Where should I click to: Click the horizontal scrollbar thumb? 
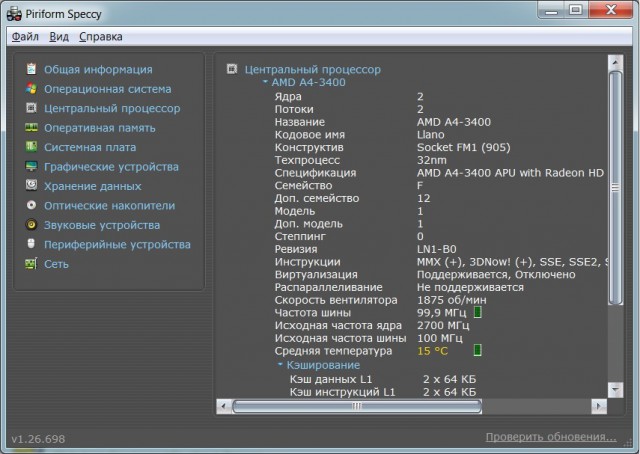pyautogui.click(x=357, y=406)
